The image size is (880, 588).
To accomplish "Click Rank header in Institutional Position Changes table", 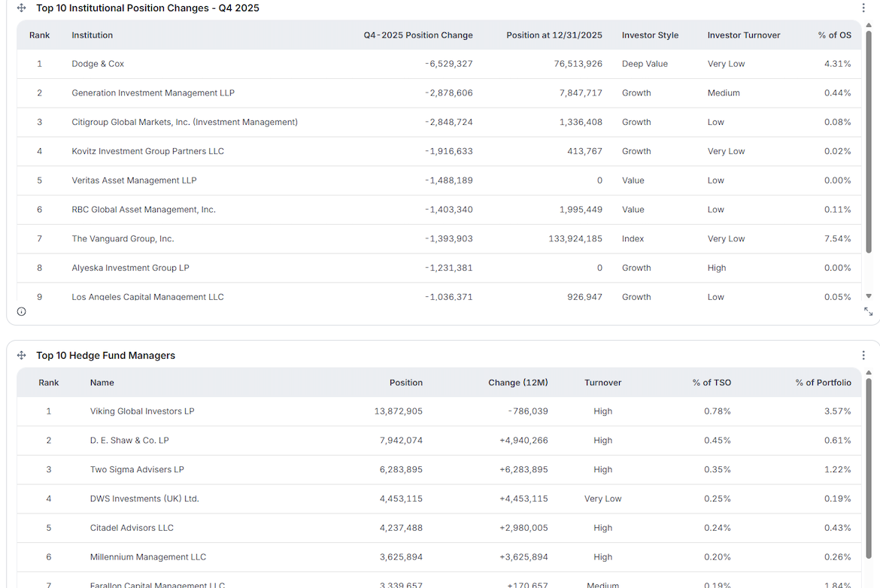I will [x=39, y=35].
